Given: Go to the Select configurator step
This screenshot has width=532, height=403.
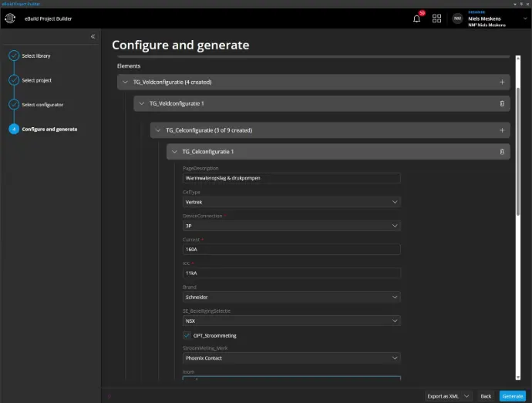Looking at the screenshot, I should click(x=42, y=105).
